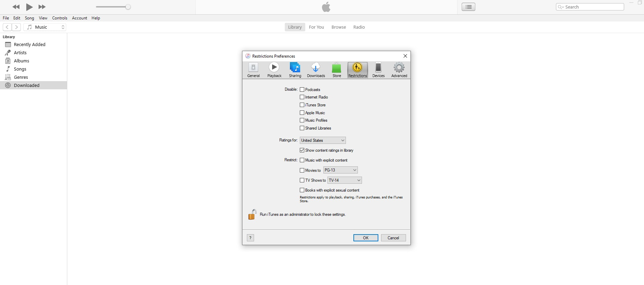Open the Advanced preferences pane

click(x=399, y=70)
